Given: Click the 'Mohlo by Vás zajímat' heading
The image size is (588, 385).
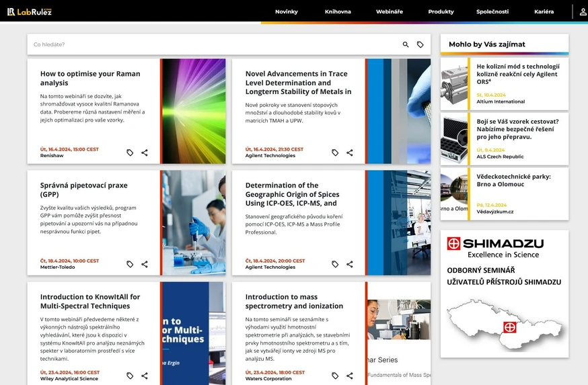Looking at the screenshot, I should (487, 44).
